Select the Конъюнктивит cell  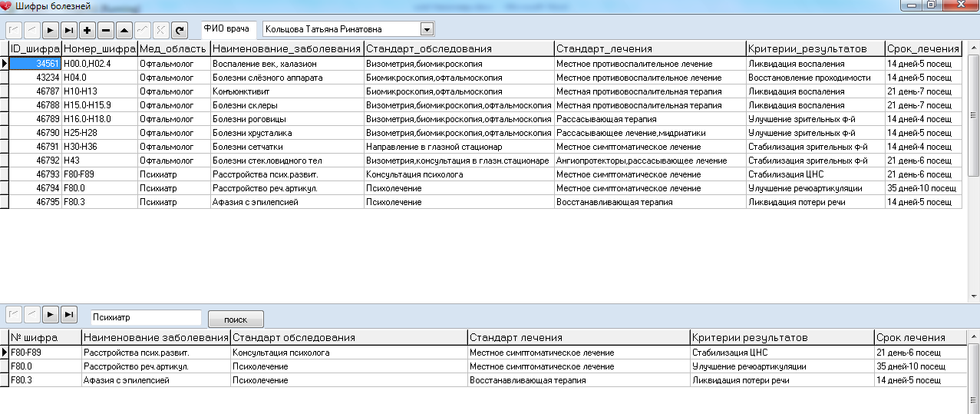(x=287, y=91)
